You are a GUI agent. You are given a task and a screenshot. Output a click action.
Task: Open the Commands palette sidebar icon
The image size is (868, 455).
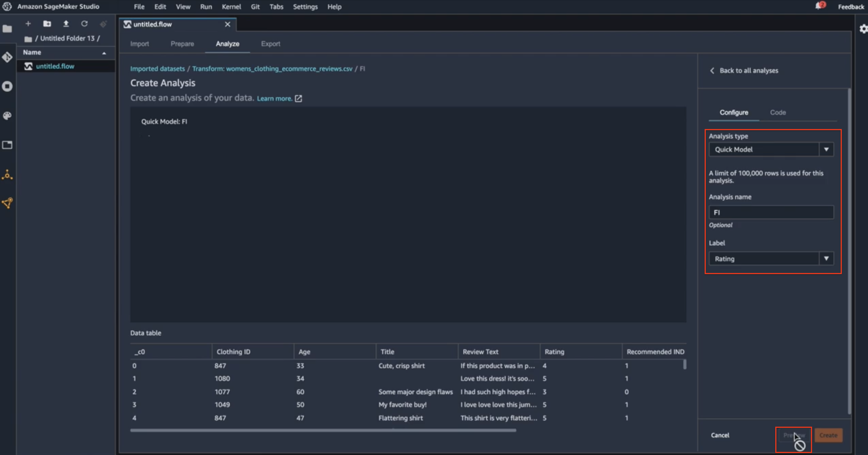point(7,116)
